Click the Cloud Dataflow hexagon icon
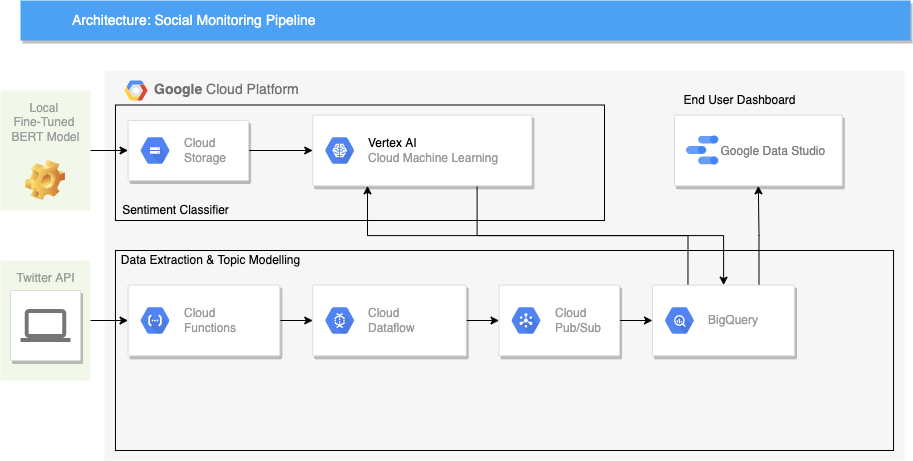Viewport: 913px width, 461px height. (x=339, y=320)
